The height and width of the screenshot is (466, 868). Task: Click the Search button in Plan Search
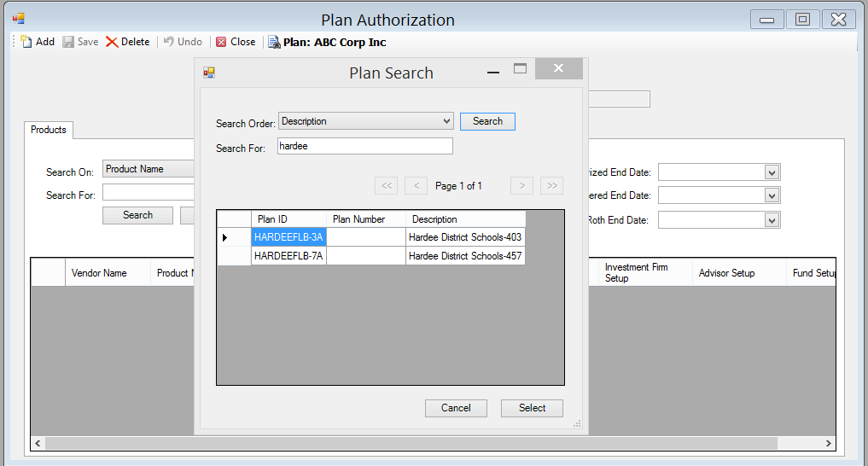point(487,121)
